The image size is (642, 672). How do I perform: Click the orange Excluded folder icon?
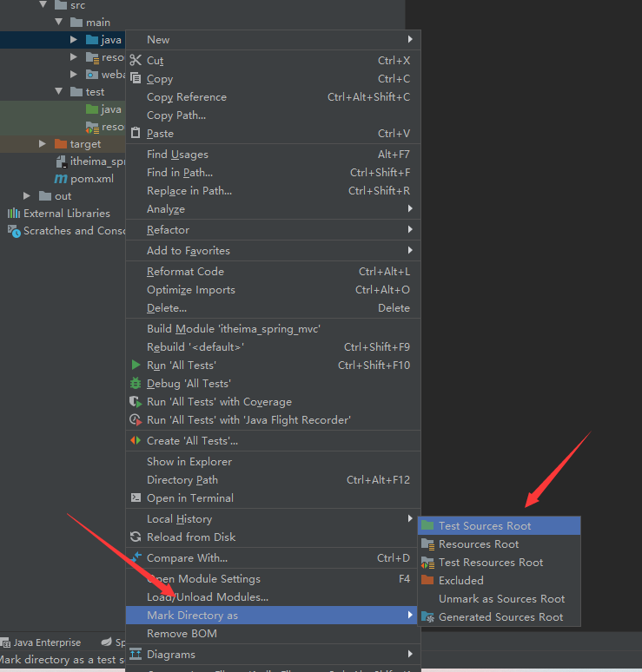point(427,580)
